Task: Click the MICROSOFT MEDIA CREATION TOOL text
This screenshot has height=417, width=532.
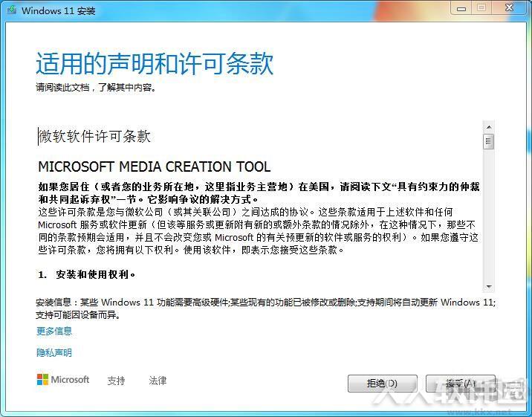Action: 155,167
